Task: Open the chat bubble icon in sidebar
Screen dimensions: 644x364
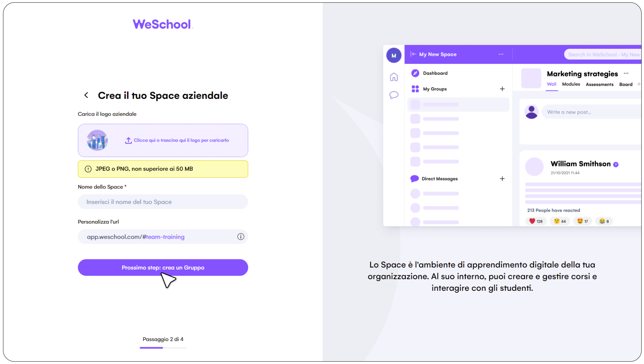Action: [x=394, y=95]
